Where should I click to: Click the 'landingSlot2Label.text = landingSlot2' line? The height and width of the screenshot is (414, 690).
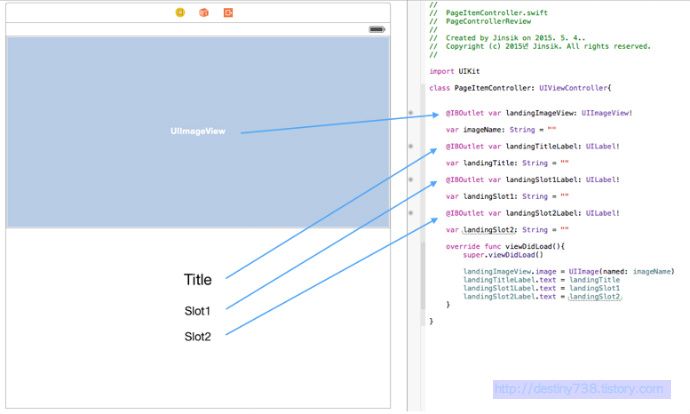[542, 297]
